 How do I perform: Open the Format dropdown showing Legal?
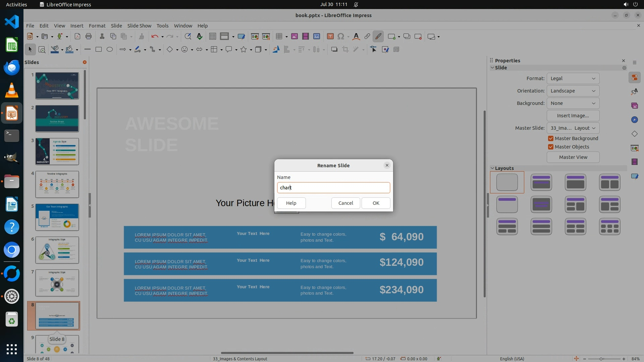coord(573,78)
